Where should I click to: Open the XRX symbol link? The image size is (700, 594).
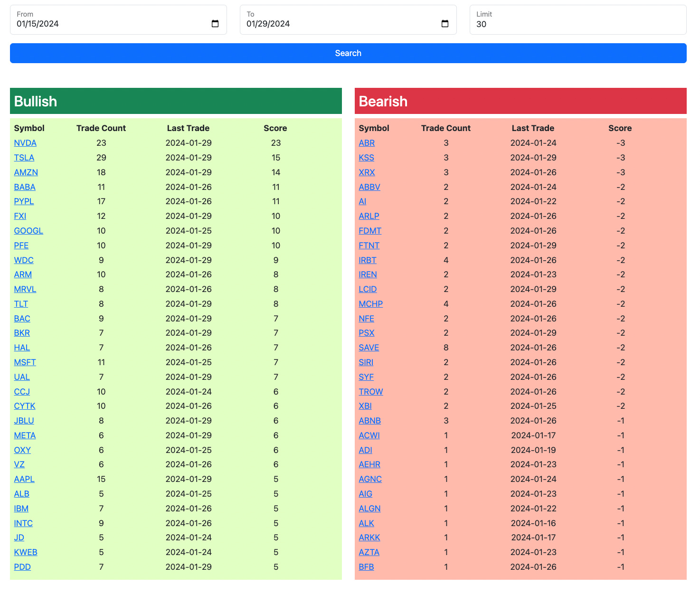tap(367, 172)
